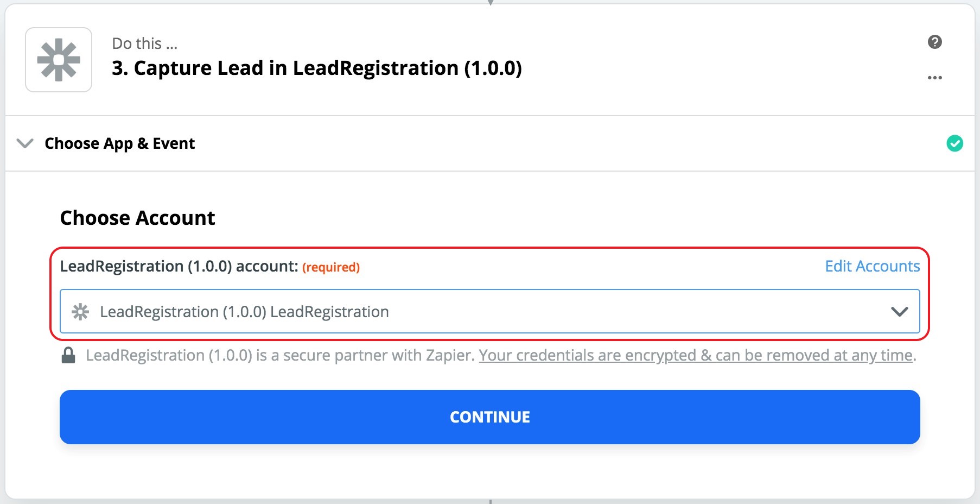Click the connector line below the step card
Screen dimensions: 980x504
coord(490,501)
